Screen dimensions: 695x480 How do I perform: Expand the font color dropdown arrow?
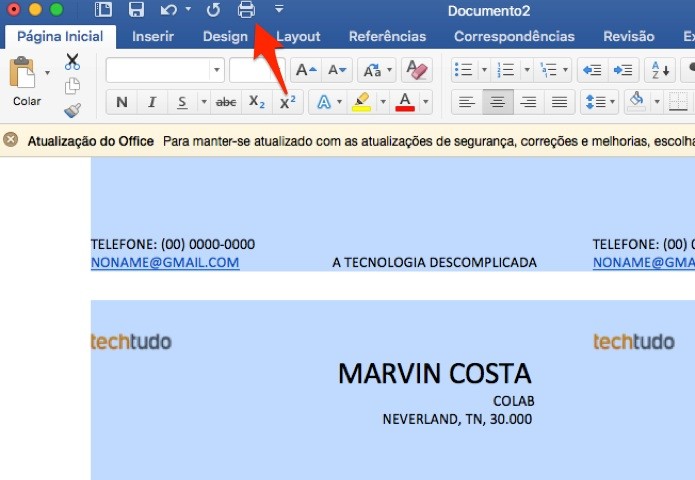(x=427, y=102)
